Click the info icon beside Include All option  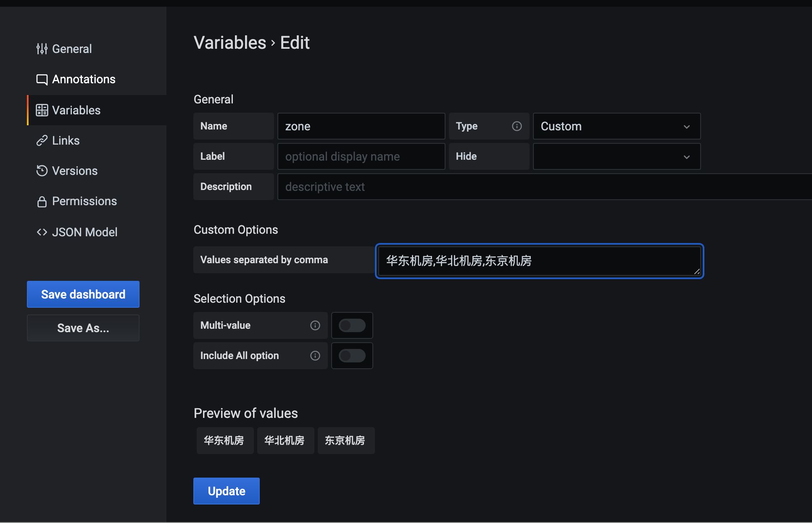click(x=315, y=356)
